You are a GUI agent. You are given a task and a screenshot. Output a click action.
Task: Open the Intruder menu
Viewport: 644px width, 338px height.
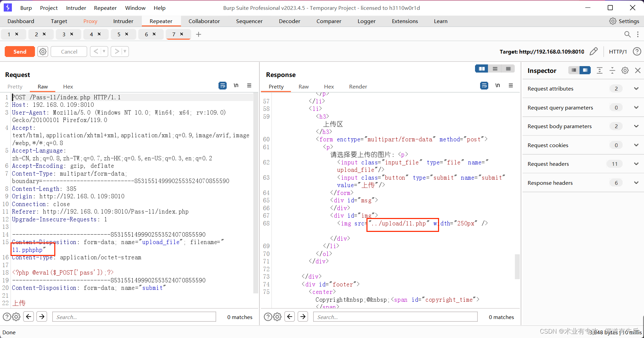(76, 8)
